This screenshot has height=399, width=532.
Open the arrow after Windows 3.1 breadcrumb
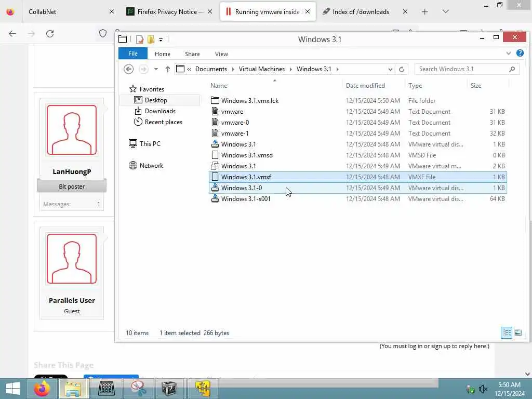(x=337, y=69)
